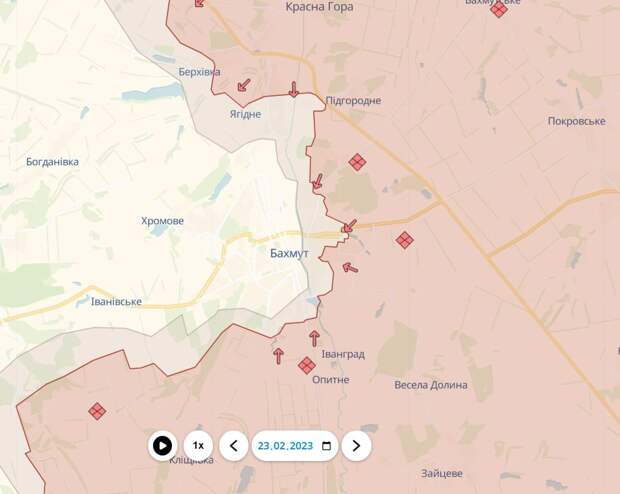The image size is (620, 494).
Task: Click the battle marker east of Бахмут
Action: pos(405,240)
